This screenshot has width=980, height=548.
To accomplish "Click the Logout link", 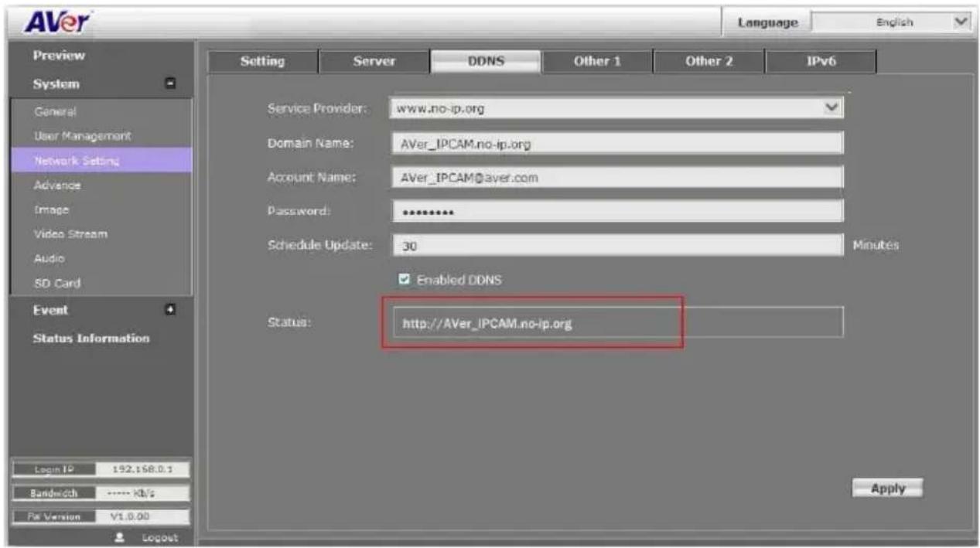I will [159, 537].
